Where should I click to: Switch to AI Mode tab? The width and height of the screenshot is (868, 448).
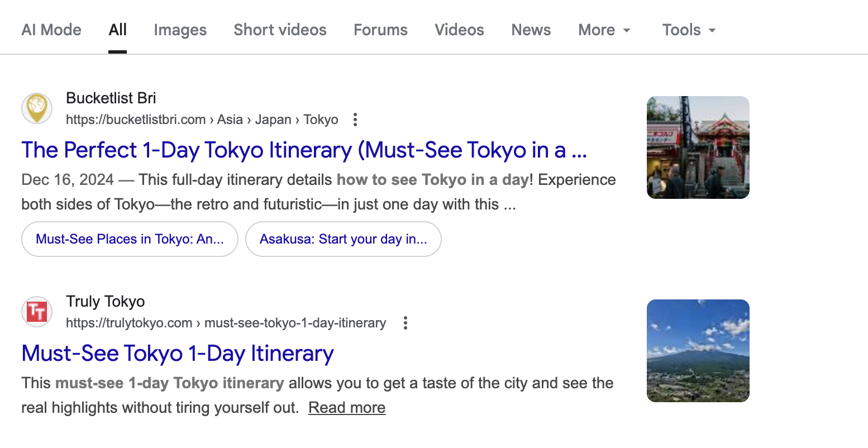[x=51, y=30]
